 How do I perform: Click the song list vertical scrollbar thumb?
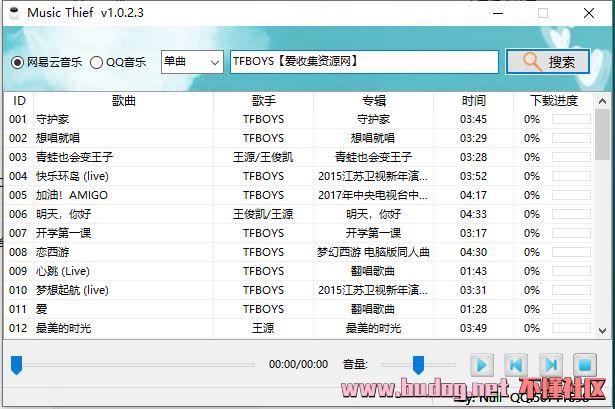(602, 135)
